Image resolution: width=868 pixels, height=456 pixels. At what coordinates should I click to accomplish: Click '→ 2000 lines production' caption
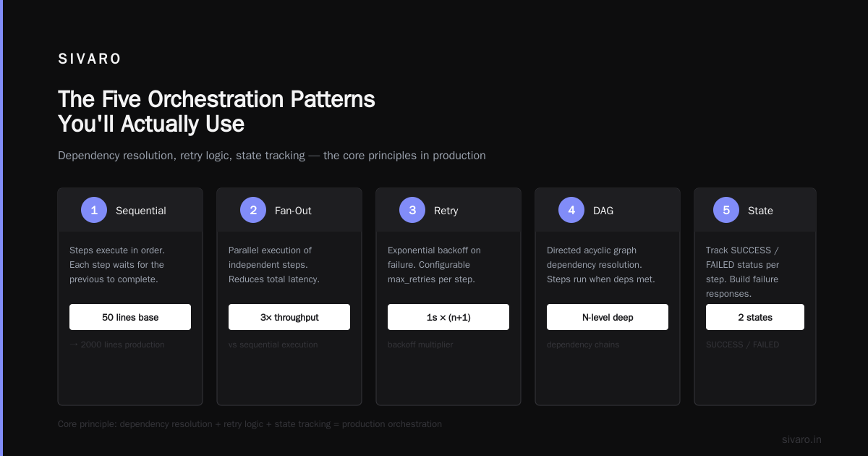pyautogui.click(x=117, y=345)
